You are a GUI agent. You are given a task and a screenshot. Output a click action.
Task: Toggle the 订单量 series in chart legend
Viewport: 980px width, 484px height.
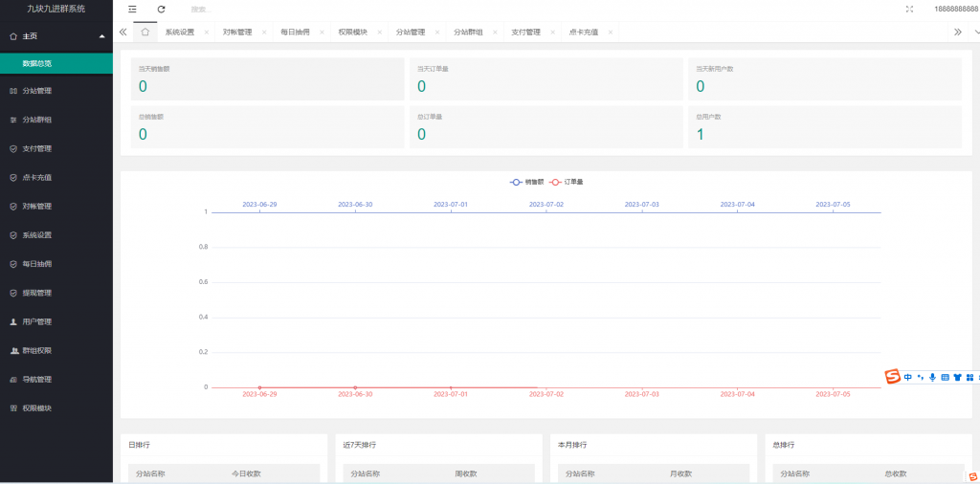click(567, 182)
